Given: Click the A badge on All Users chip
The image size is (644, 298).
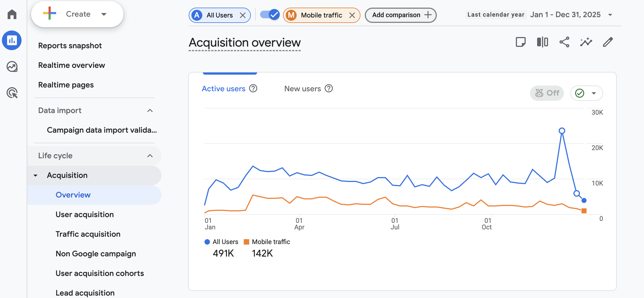Looking at the screenshot, I should (x=197, y=15).
